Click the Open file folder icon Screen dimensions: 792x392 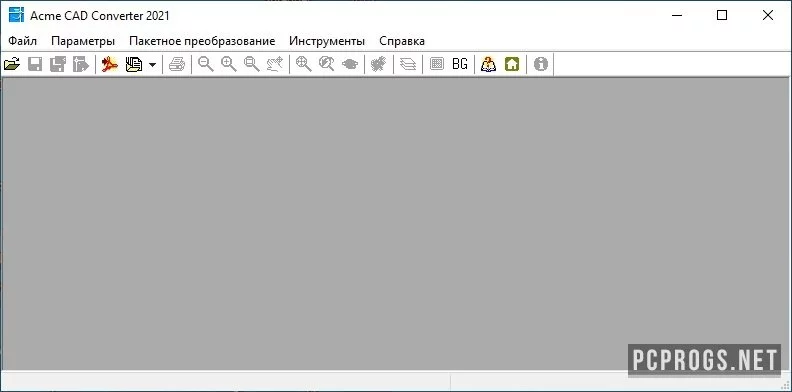click(x=12, y=64)
